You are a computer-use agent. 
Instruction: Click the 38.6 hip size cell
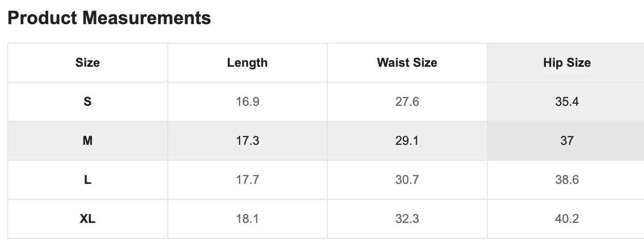click(x=567, y=180)
